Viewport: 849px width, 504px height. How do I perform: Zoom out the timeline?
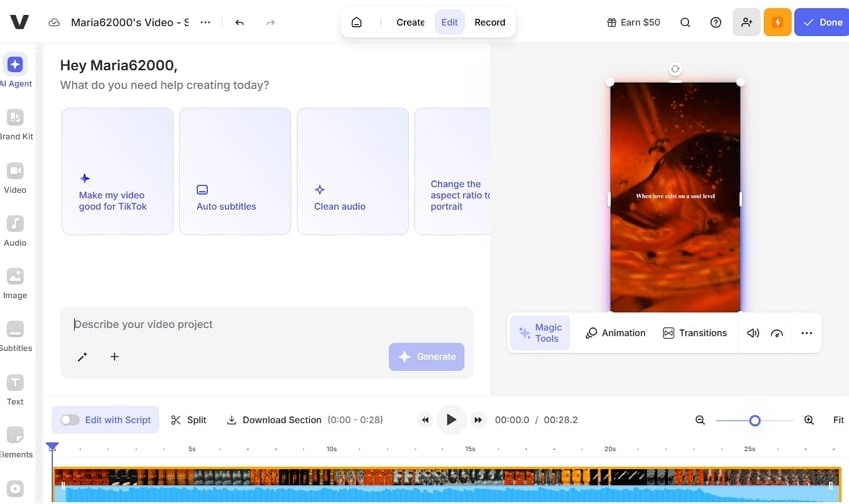point(700,420)
